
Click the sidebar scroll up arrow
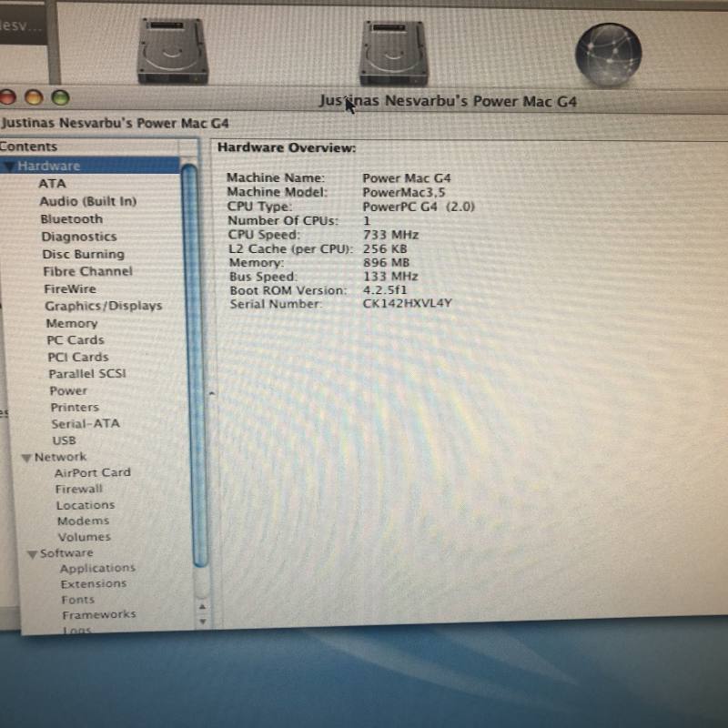(x=202, y=607)
